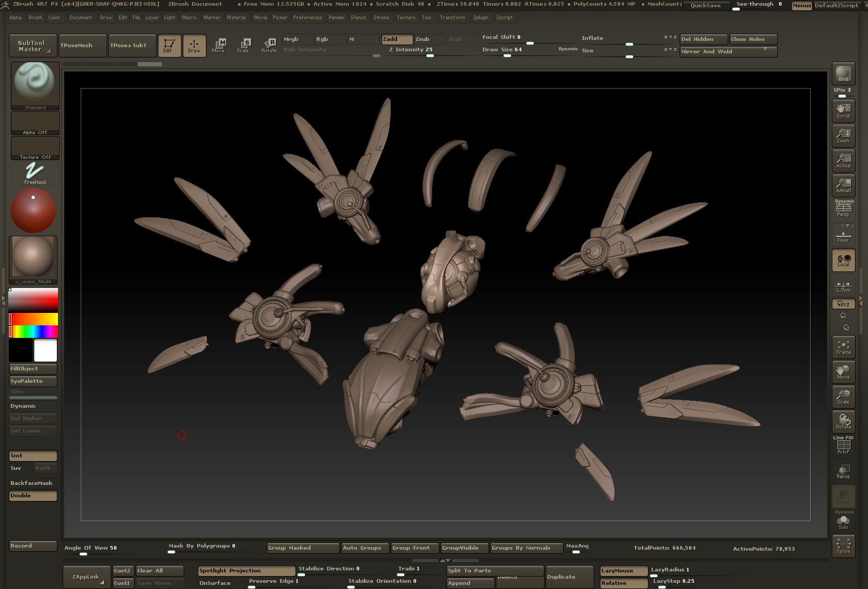Click TPoseMesh button
This screenshot has height=589, width=868.
[x=83, y=46]
